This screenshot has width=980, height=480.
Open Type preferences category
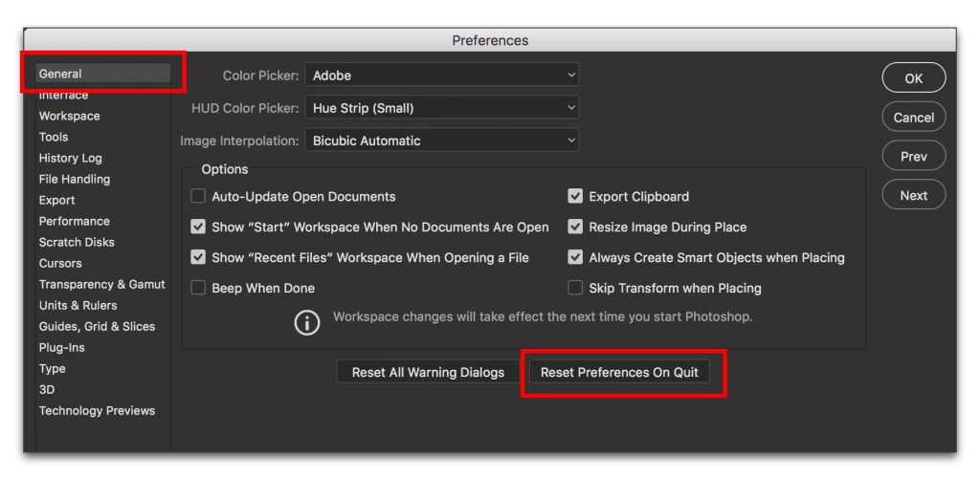(52, 368)
